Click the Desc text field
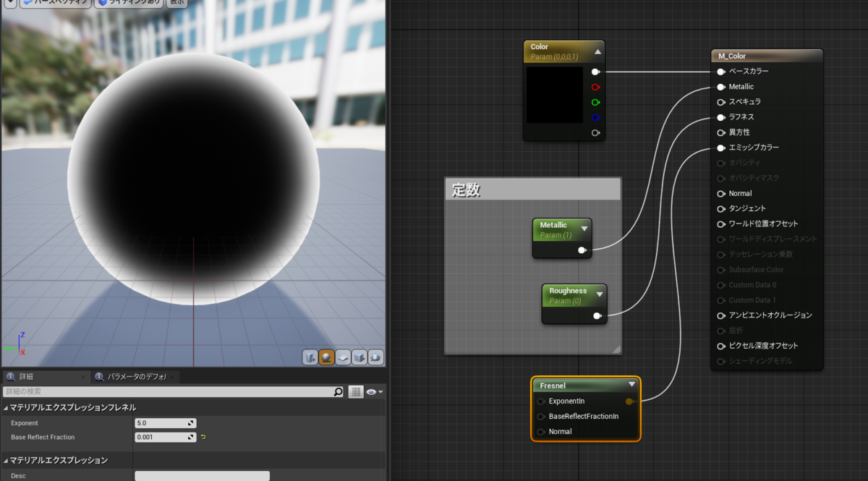This screenshot has height=481, width=868. coord(202,476)
